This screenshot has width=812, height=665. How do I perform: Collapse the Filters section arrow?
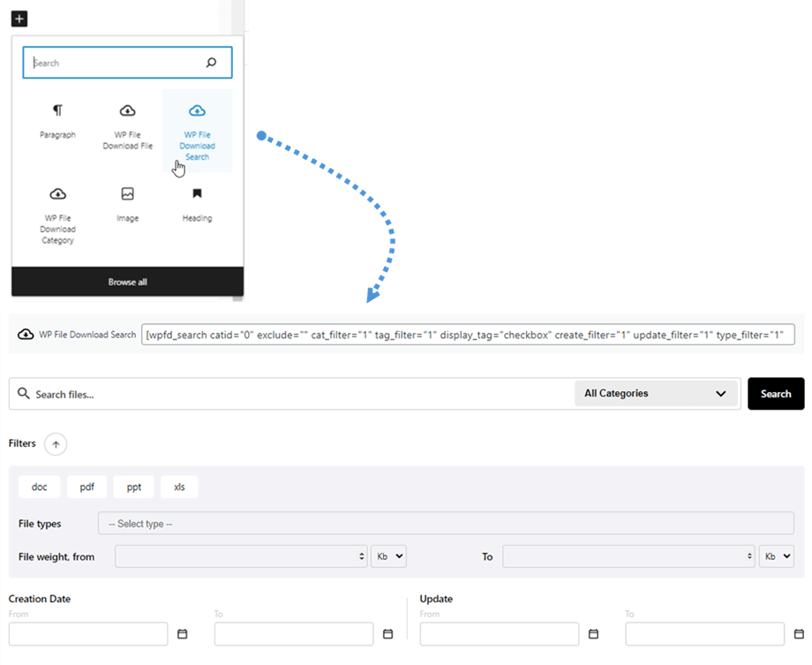(56, 444)
